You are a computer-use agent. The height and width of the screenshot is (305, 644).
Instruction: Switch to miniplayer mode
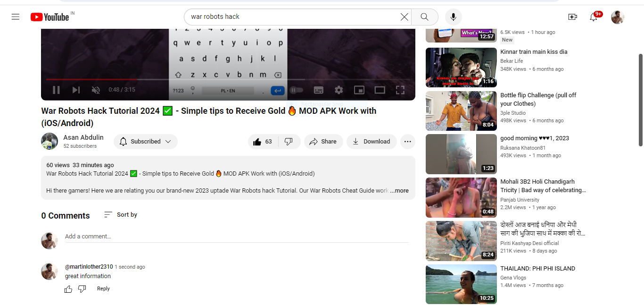pos(359,90)
